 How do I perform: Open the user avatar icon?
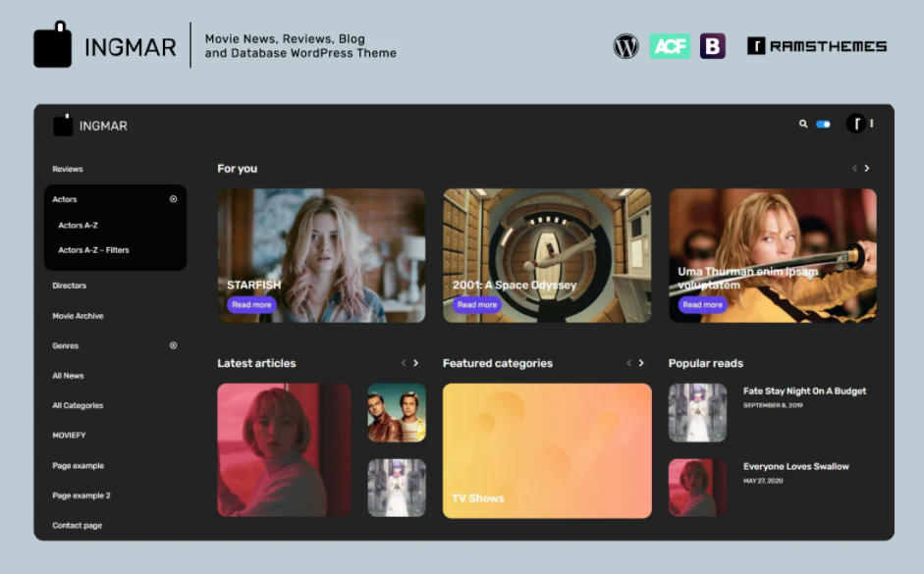[855, 124]
